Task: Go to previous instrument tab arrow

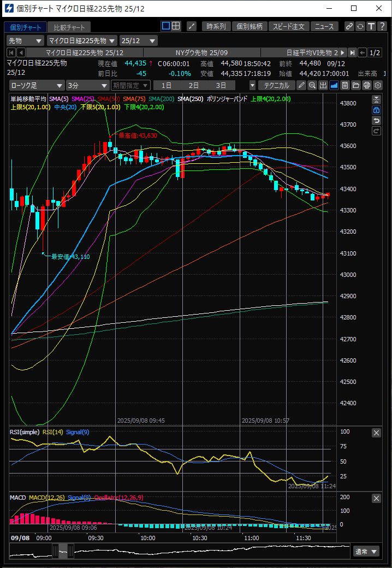Action: tap(21, 52)
